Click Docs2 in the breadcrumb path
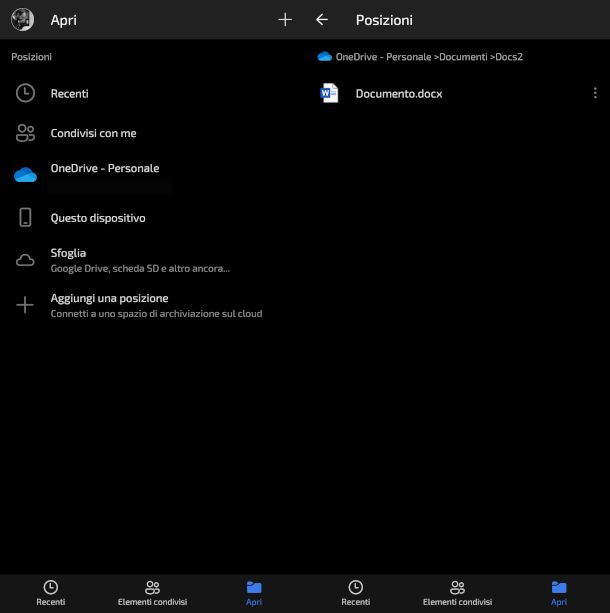The image size is (610, 613). [509, 57]
